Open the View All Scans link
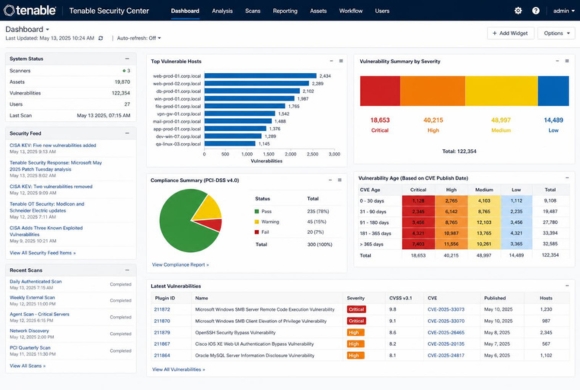 [27, 366]
